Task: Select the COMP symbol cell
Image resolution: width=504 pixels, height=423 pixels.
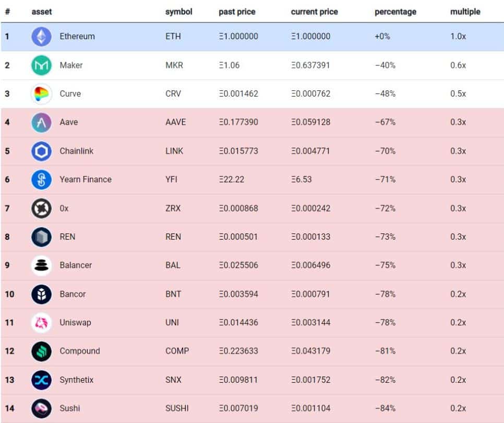Action: (176, 351)
